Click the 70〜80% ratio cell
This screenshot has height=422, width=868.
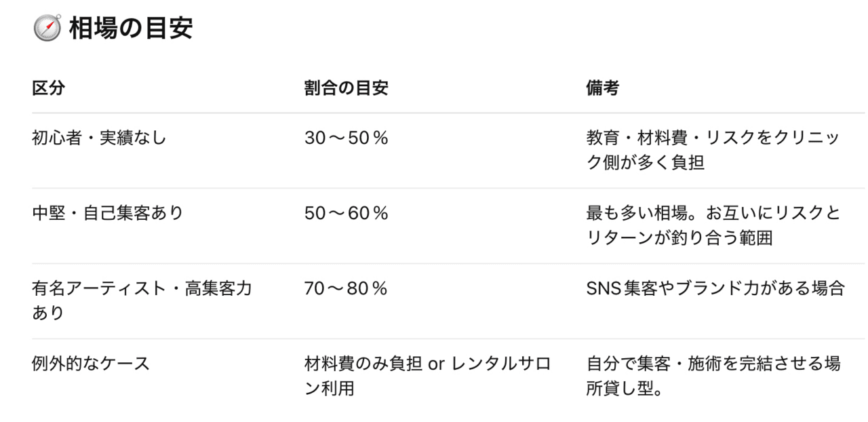point(346,288)
